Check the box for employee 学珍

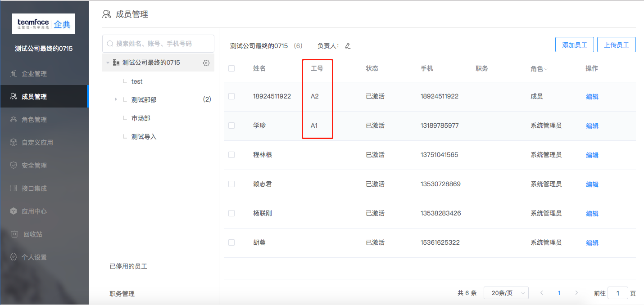click(x=231, y=126)
